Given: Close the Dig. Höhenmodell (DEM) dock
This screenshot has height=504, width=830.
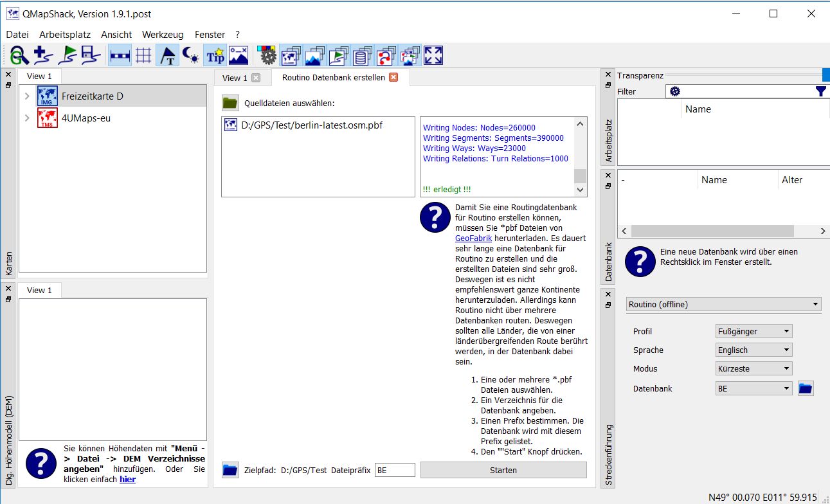Looking at the screenshot, I should click(8, 288).
